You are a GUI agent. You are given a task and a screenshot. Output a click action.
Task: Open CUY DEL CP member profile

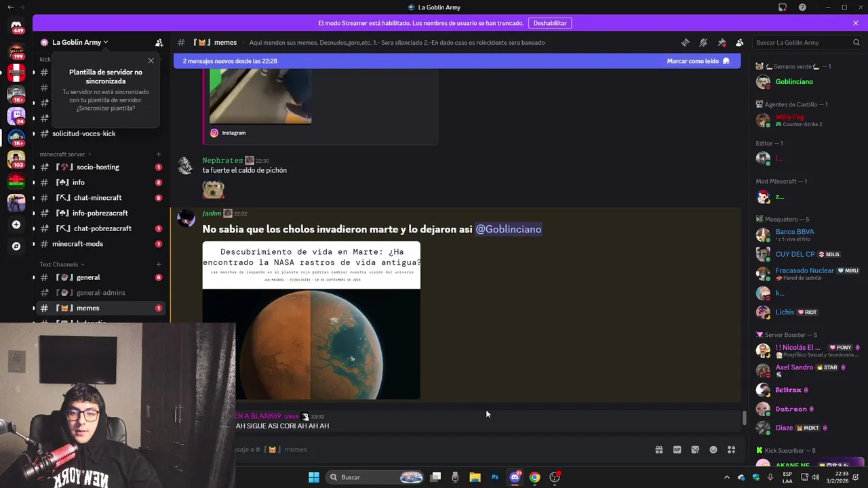pyautogui.click(x=807, y=254)
